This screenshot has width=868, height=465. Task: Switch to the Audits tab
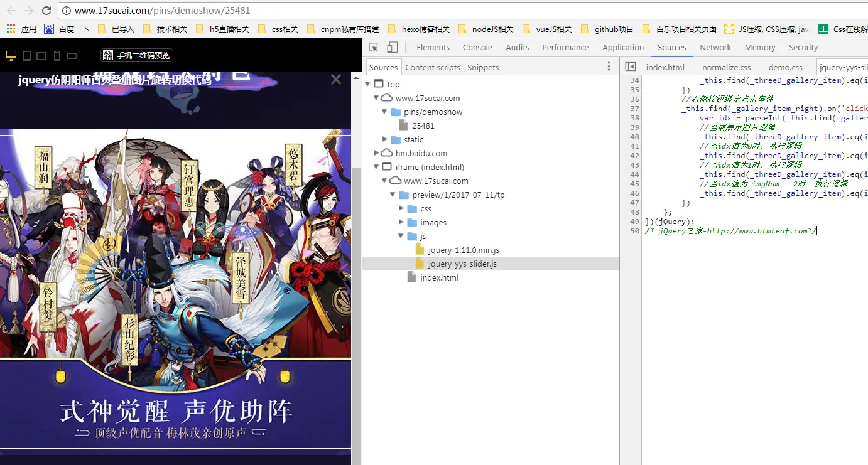click(518, 47)
